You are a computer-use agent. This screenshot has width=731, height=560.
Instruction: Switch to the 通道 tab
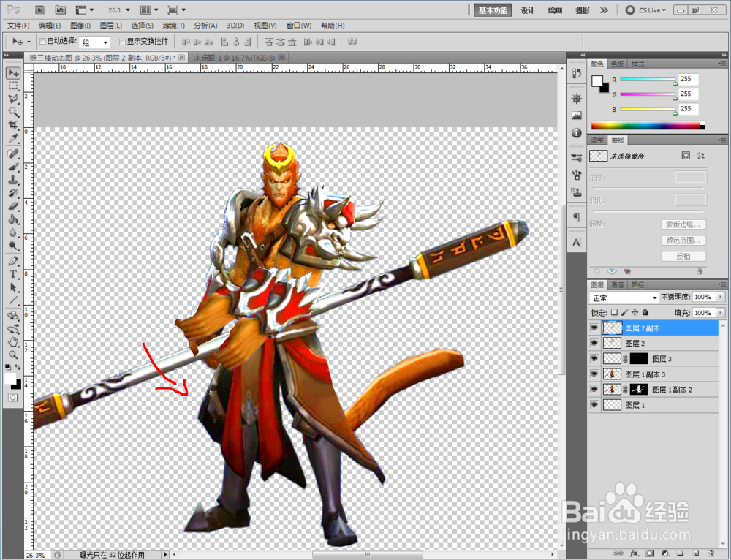click(x=617, y=284)
